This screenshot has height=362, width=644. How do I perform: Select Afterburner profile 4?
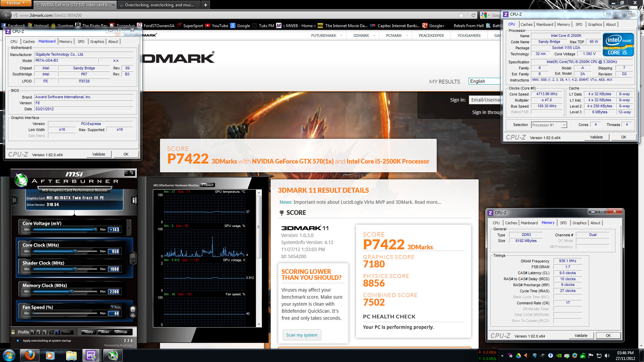[51, 332]
